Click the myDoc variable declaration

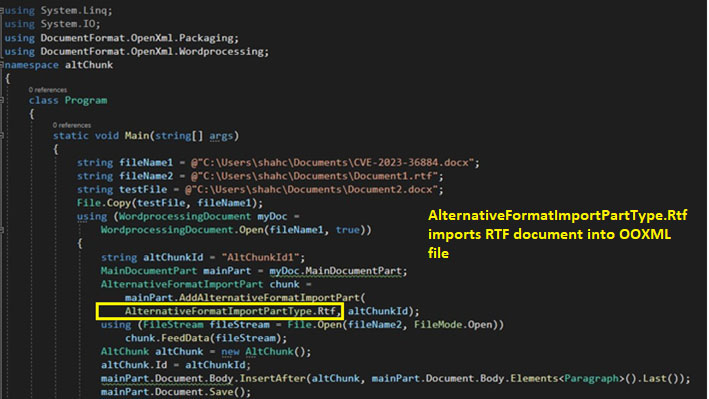[x=272, y=216]
